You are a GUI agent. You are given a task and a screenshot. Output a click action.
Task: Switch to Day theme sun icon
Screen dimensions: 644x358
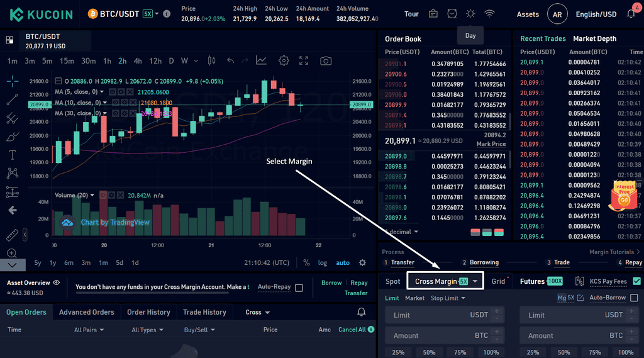[470, 14]
